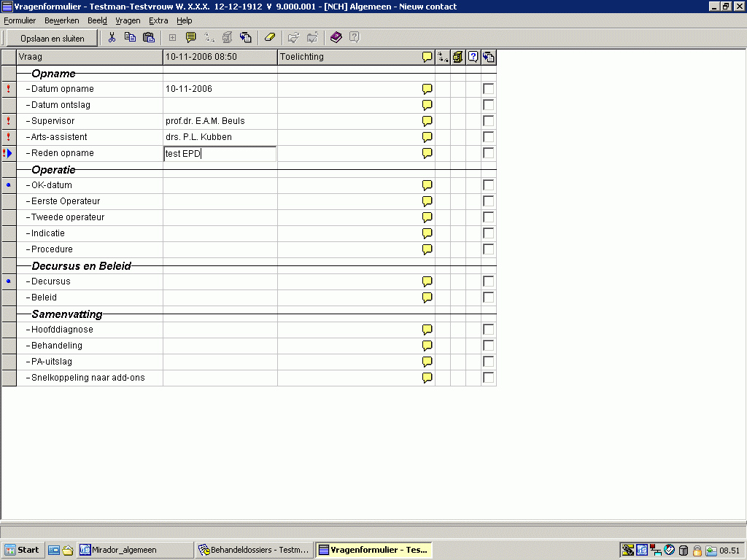Select the Toelichting column header

[349, 57]
